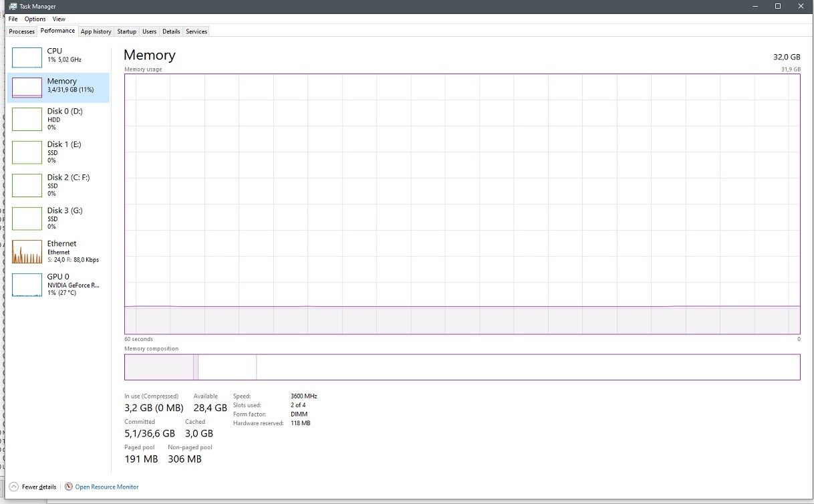Click the Disk 3 (G:) label
Screen dimensions: 814x504
click(x=65, y=211)
